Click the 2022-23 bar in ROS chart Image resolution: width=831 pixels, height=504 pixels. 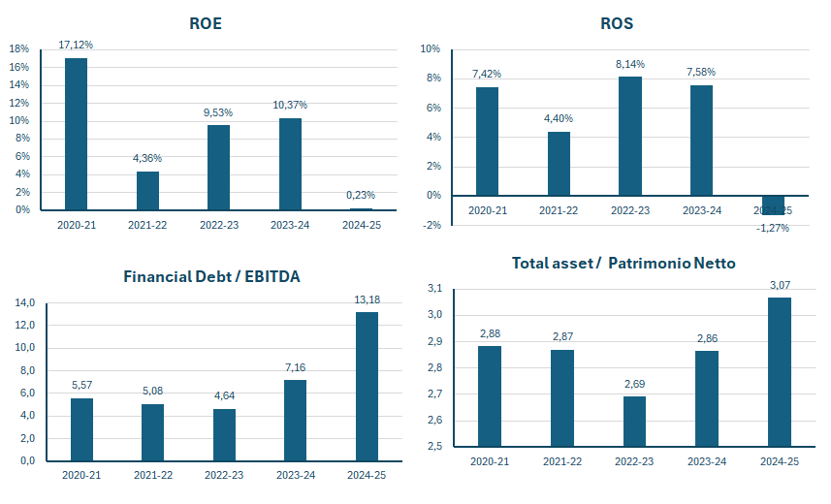[x=629, y=136]
